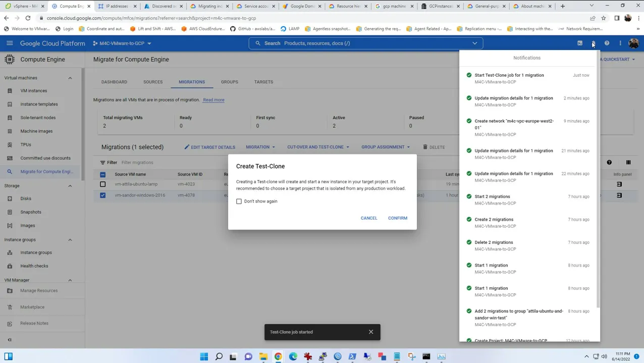The height and width of the screenshot is (363, 644).
Task: Open the M4C-VMware-to-GCP project selector
Action: click(x=122, y=43)
